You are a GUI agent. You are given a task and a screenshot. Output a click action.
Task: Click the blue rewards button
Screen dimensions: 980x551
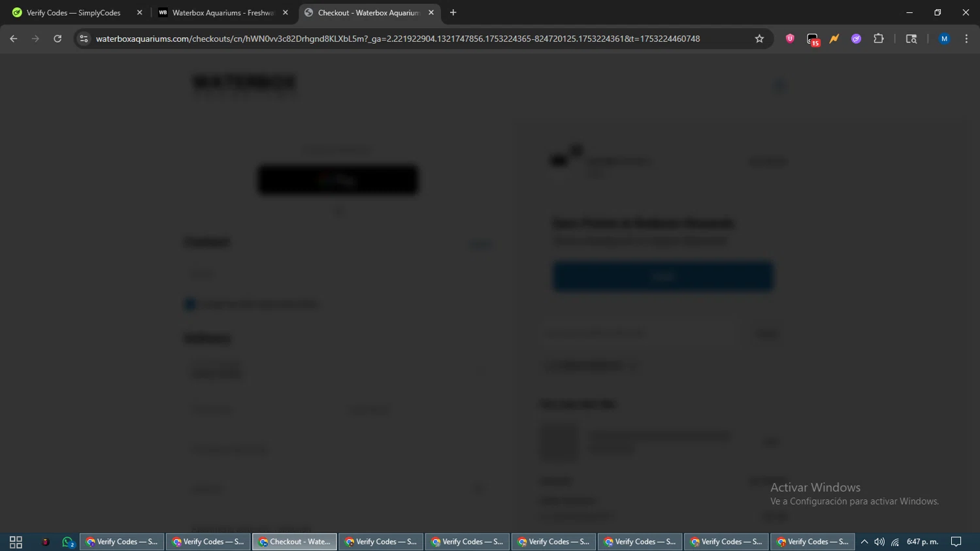[x=663, y=276]
